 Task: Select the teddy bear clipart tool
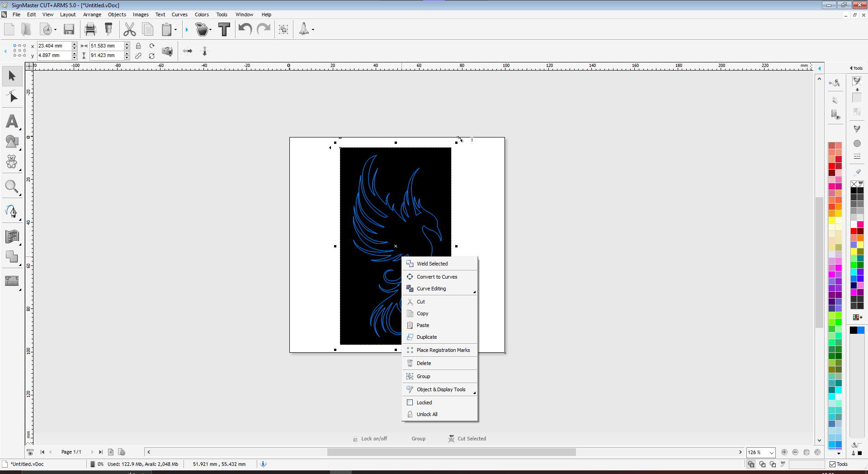[12, 162]
